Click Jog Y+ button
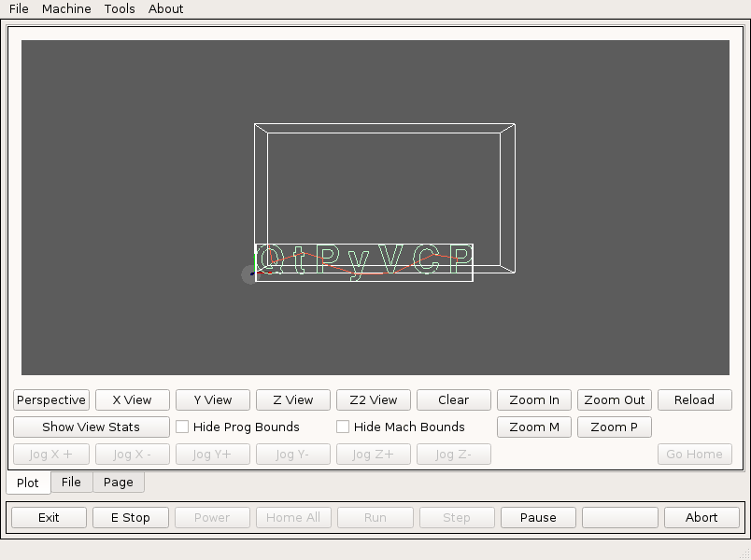The image size is (751, 560). tap(213, 455)
